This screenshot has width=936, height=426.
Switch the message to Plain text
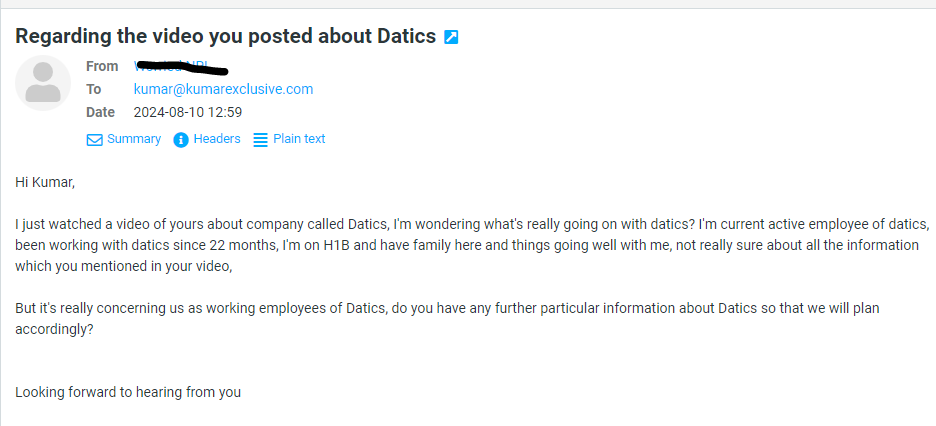tap(299, 139)
